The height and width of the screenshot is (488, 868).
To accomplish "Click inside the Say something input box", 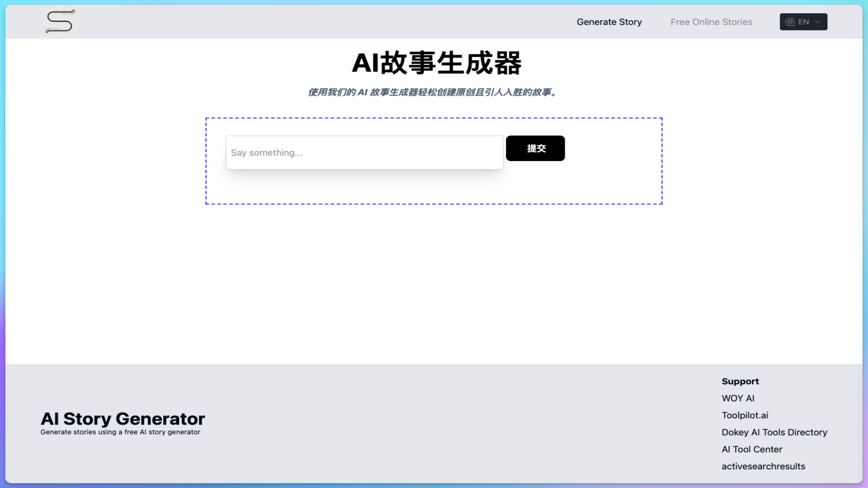I will pos(364,152).
